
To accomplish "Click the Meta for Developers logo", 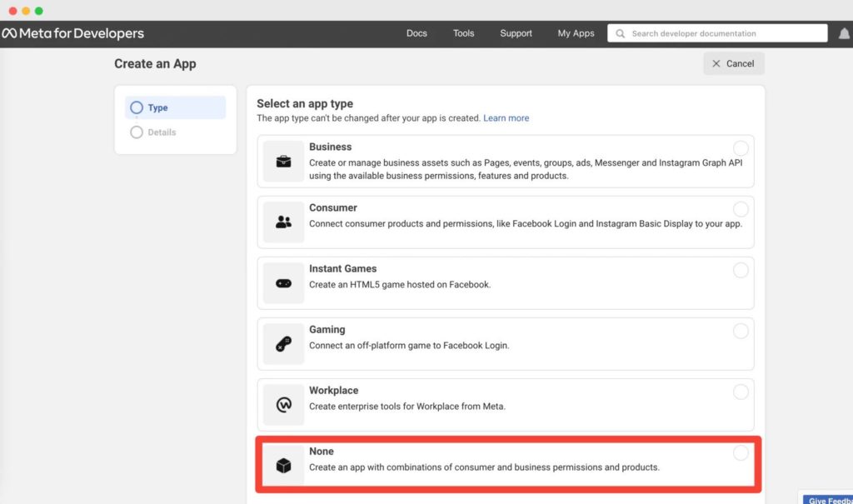I will (73, 33).
